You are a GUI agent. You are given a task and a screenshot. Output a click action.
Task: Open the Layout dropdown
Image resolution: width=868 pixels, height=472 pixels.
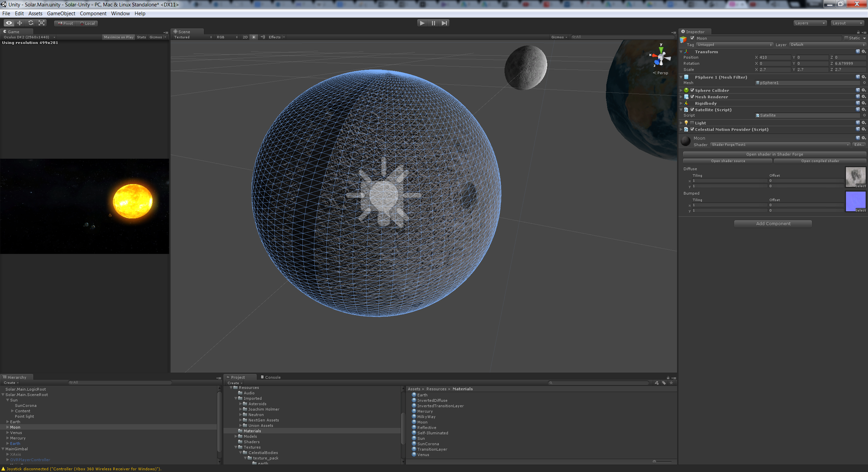[847, 23]
